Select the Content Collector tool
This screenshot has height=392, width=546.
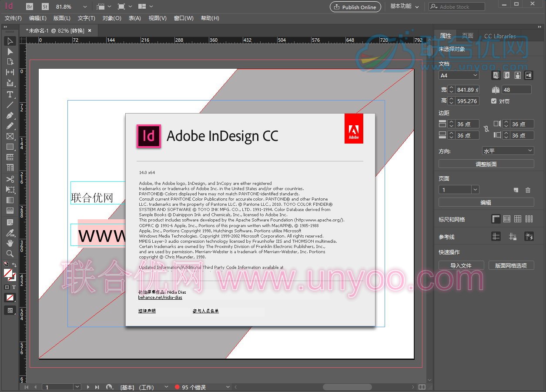point(10,83)
